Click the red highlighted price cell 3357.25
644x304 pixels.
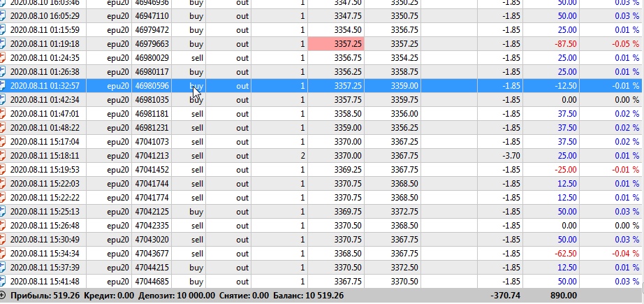[336, 44]
